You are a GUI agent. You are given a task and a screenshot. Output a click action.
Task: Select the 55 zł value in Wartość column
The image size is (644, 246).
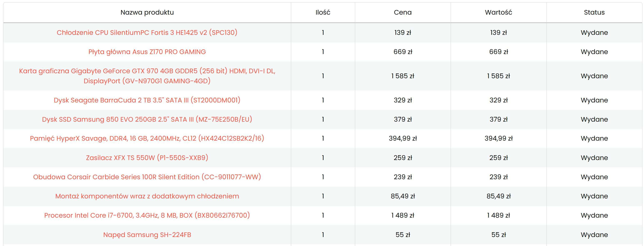(498, 235)
